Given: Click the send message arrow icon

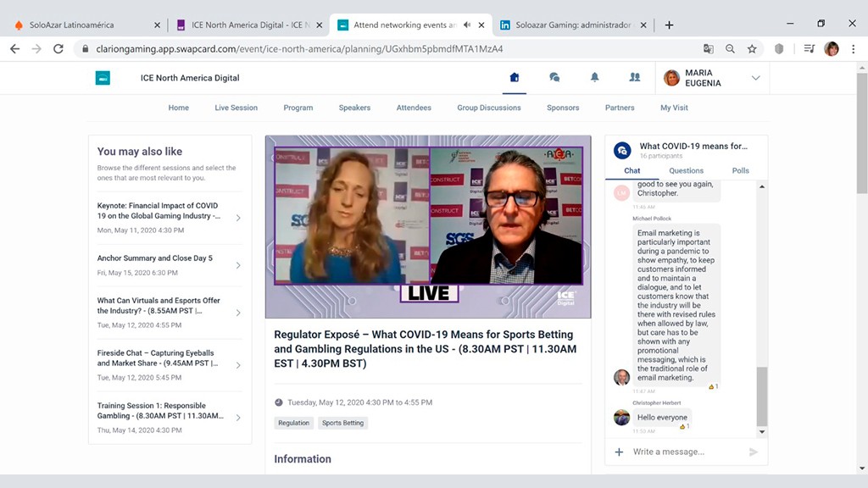Looking at the screenshot, I should coord(754,452).
